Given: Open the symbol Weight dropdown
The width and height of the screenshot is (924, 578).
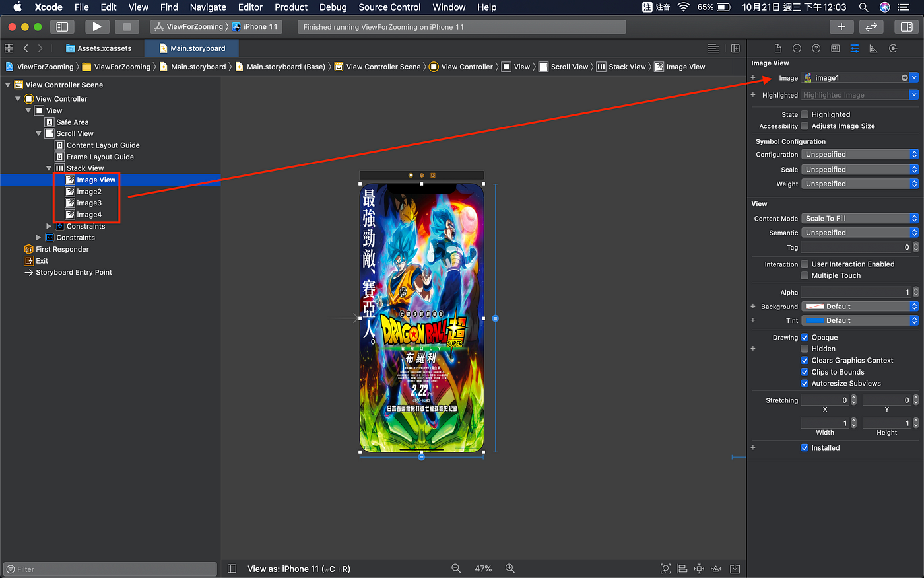Looking at the screenshot, I should pyautogui.click(x=860, y=184).
